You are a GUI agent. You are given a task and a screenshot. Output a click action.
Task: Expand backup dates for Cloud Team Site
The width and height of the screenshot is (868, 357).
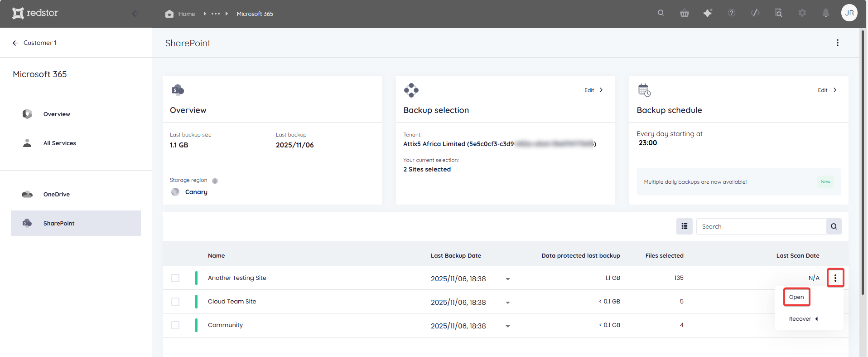click(x=508, y=303)
